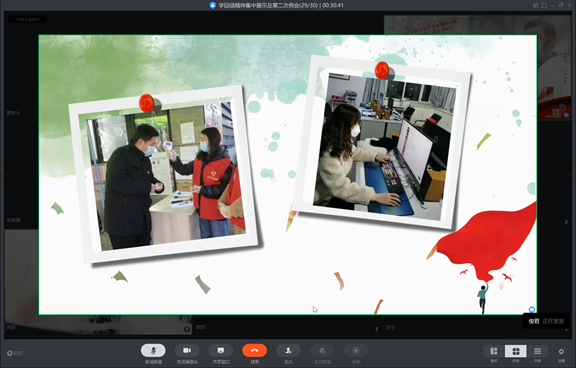576x368 pixels.
Task: Switch to list layout view
Action: [x=537, y=351]
